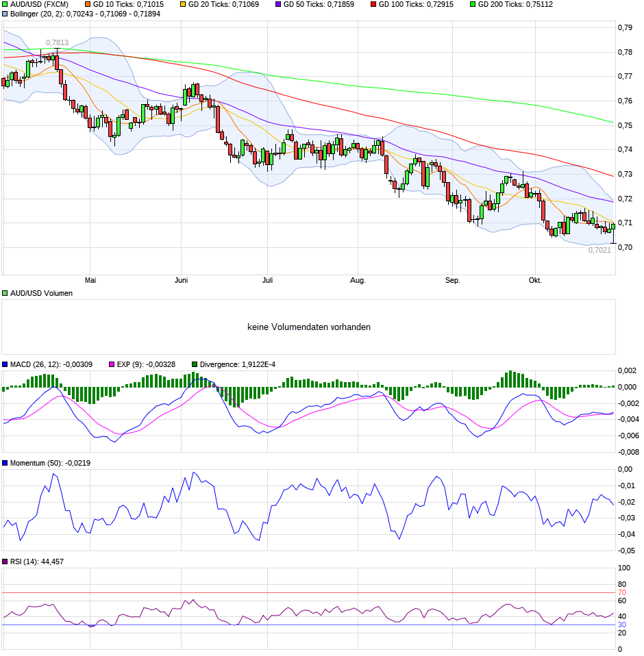The height and width of the screenshot is (656, 644).
Task: Click the 0,7813 high price annotation
Action: click(57, 42)
